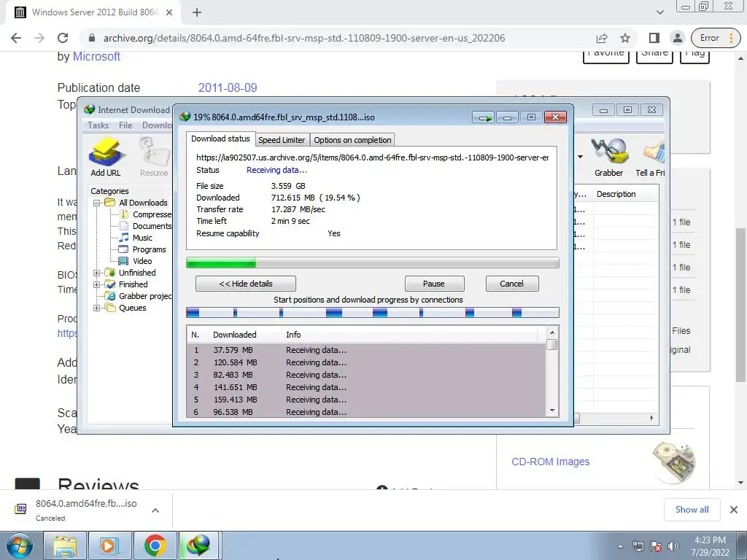Open the Tasks menu in IDM
This screenshot has height=560, width=747.
click(x=98, y=125)
